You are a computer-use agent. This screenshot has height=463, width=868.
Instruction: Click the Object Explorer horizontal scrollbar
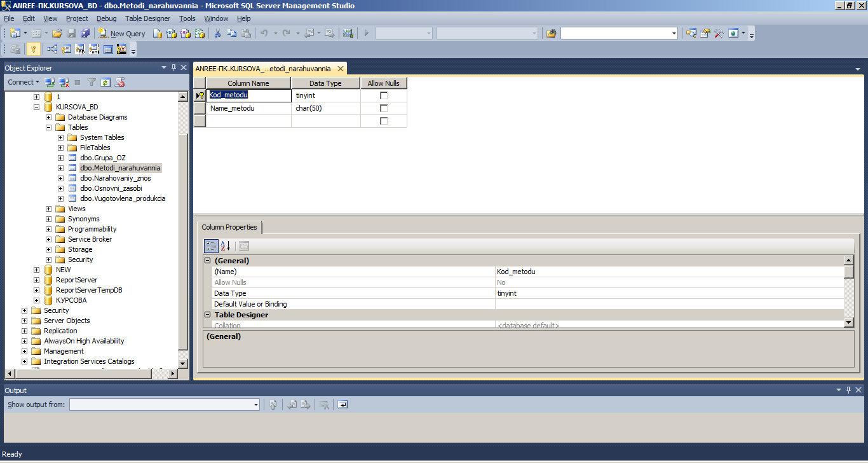92,374
